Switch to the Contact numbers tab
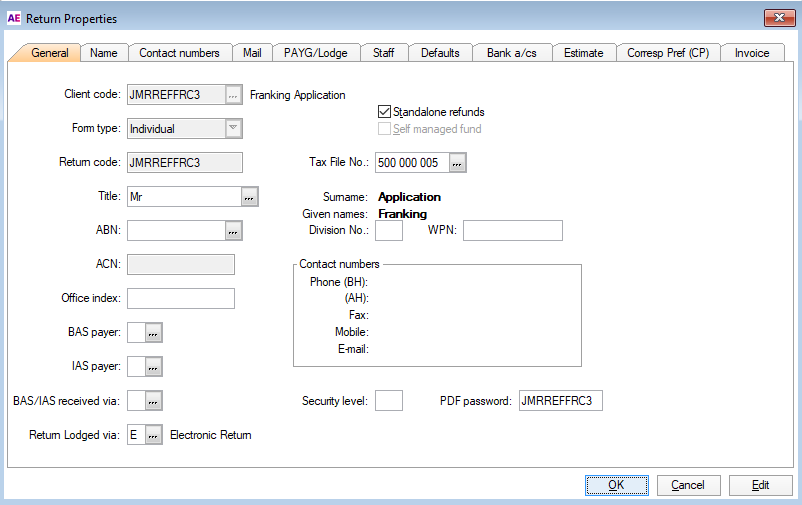 [179, 53]
